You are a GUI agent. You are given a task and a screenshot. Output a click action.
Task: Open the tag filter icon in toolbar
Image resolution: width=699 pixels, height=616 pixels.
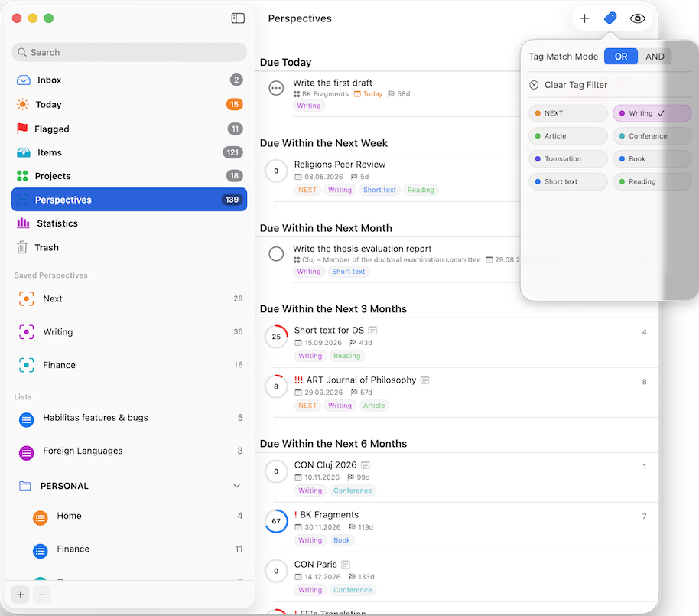[x=610, y=18]
